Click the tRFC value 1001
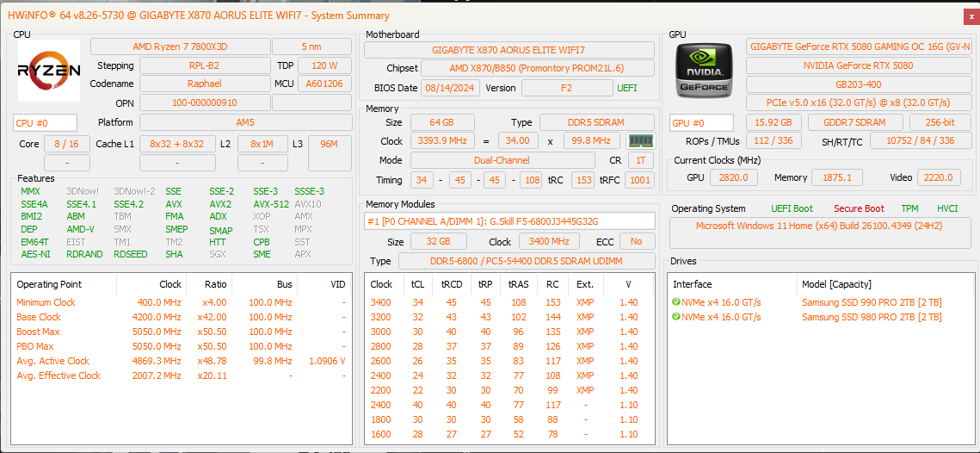 click(640, 180)
